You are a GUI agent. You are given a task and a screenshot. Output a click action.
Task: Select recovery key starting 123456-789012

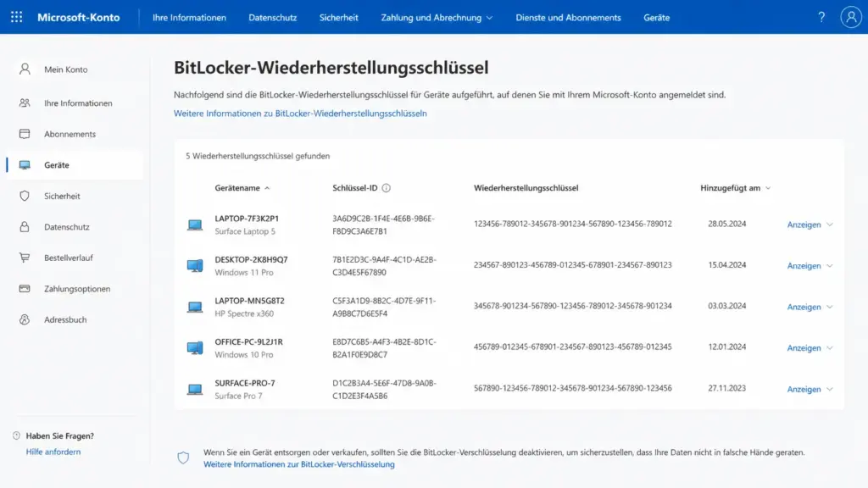point(573,224)
